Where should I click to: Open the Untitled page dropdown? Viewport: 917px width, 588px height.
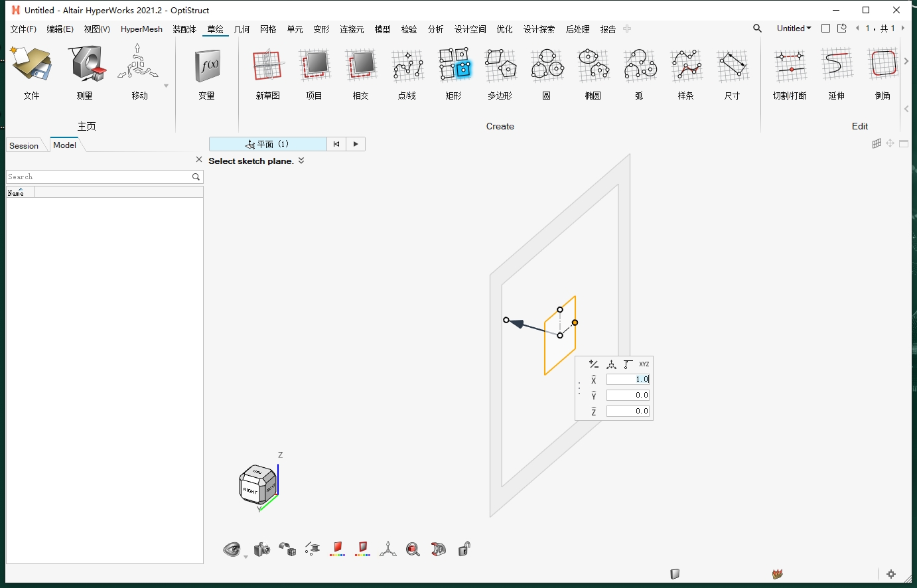(x=794, y=29)
